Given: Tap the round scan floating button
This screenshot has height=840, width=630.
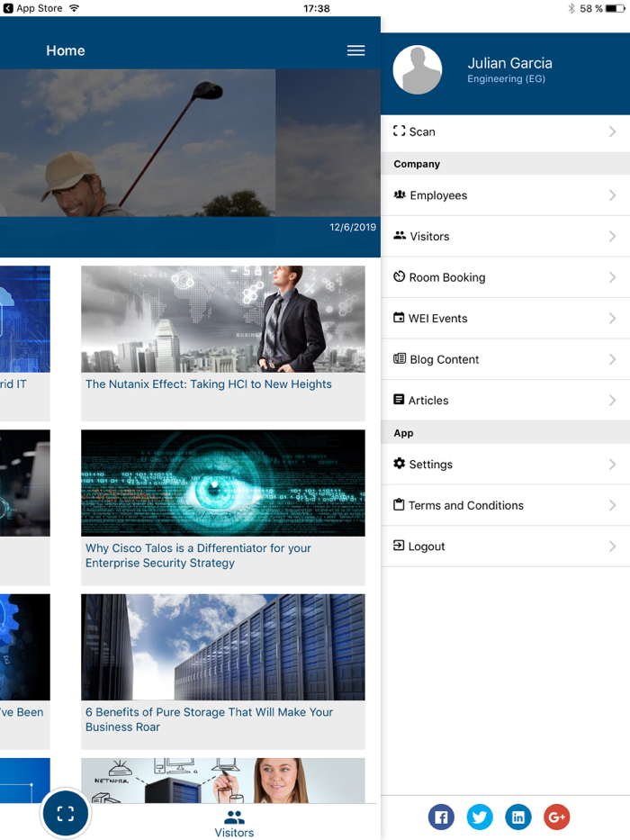Looking at the screenshot, I should click(x=66, y=814).
